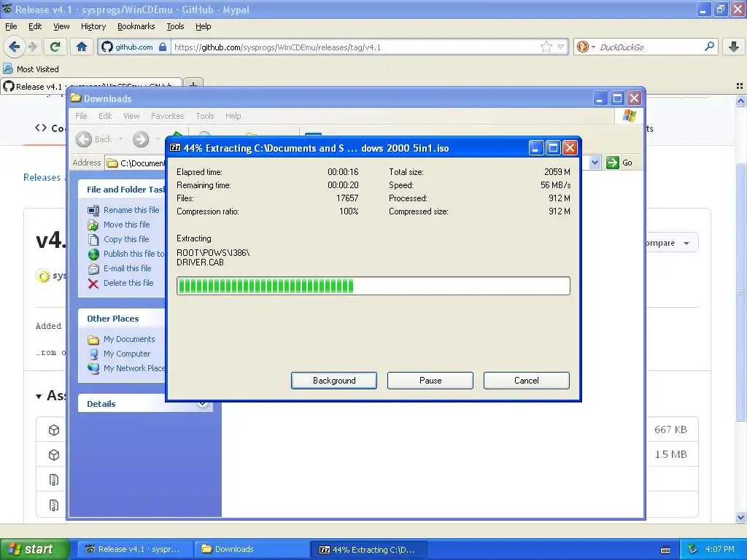Select the Release v4.1 browser tab
747x560 pixels.
point(90,86)
